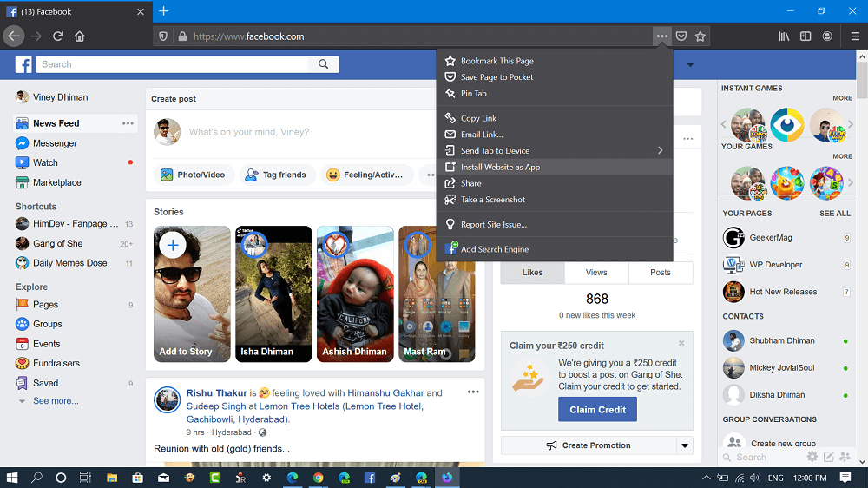Expand the Facebook account dropdown arrow
This screenshot has width=868, height=488.
690,65
